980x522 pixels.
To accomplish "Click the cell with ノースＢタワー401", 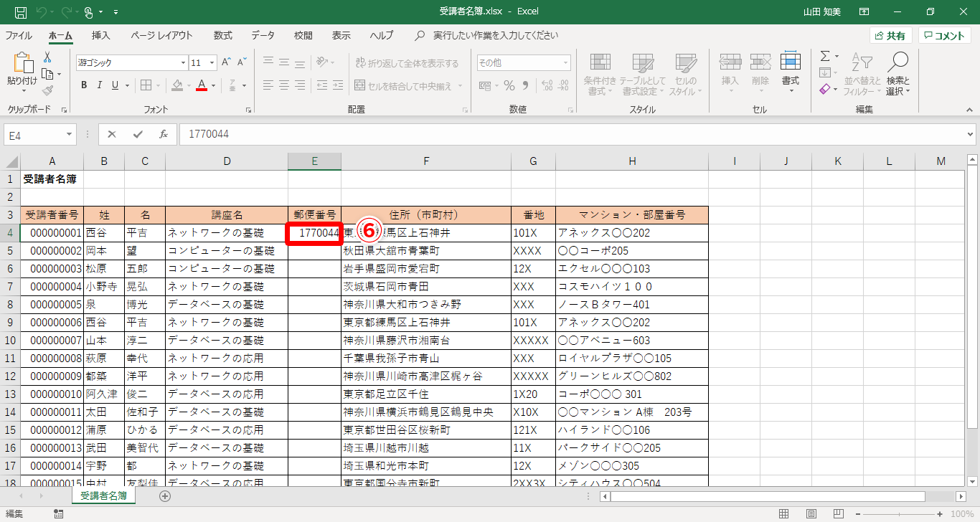I will [x=632, y=305].
